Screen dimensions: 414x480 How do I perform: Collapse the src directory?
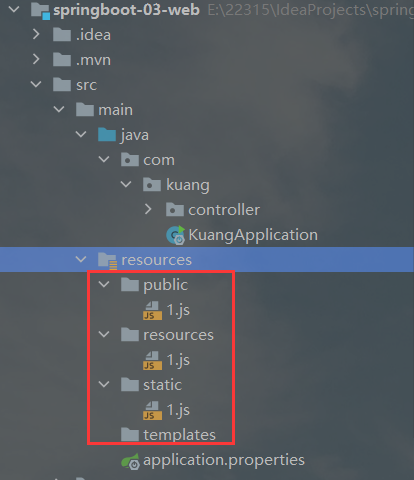coord(36,84)
